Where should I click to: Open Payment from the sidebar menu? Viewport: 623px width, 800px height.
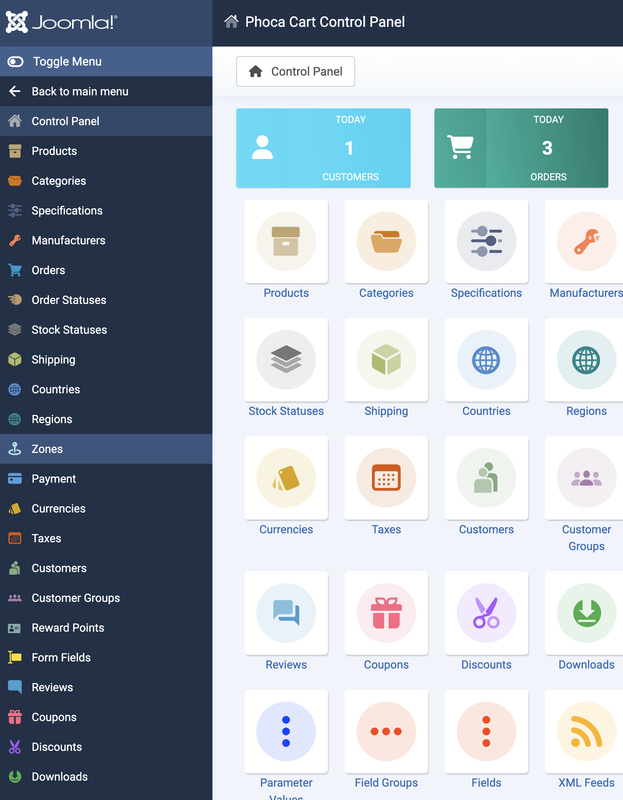106,479
